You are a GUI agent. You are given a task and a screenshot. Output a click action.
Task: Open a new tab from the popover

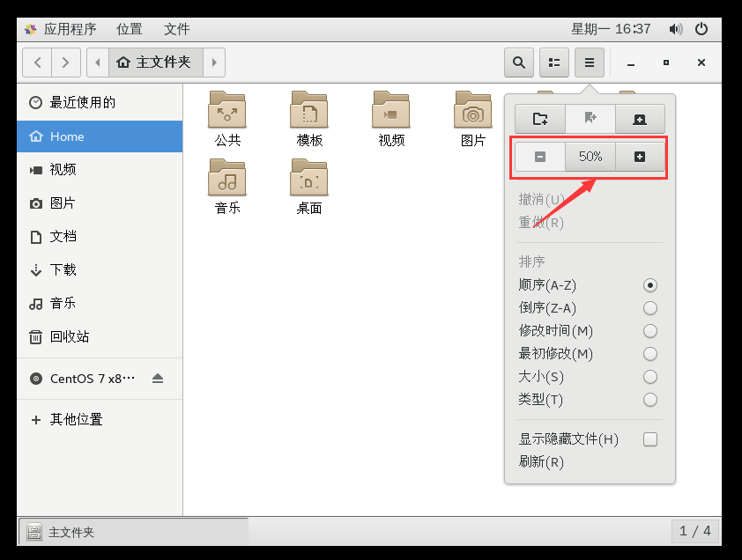click(640, 118)
